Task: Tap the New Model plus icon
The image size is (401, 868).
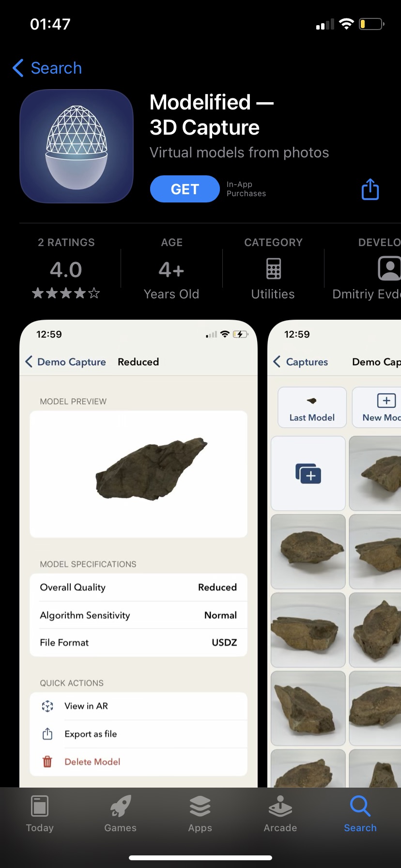Action: coord(386,401)
